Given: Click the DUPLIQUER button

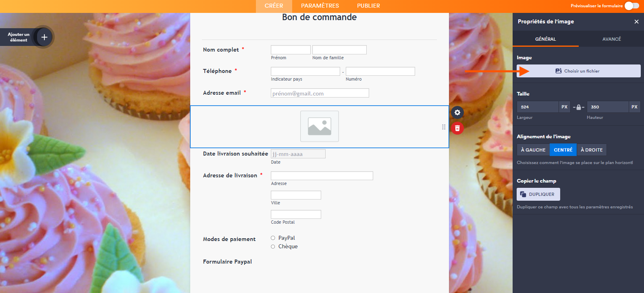Looking at the screenshot, I should 538,194.
